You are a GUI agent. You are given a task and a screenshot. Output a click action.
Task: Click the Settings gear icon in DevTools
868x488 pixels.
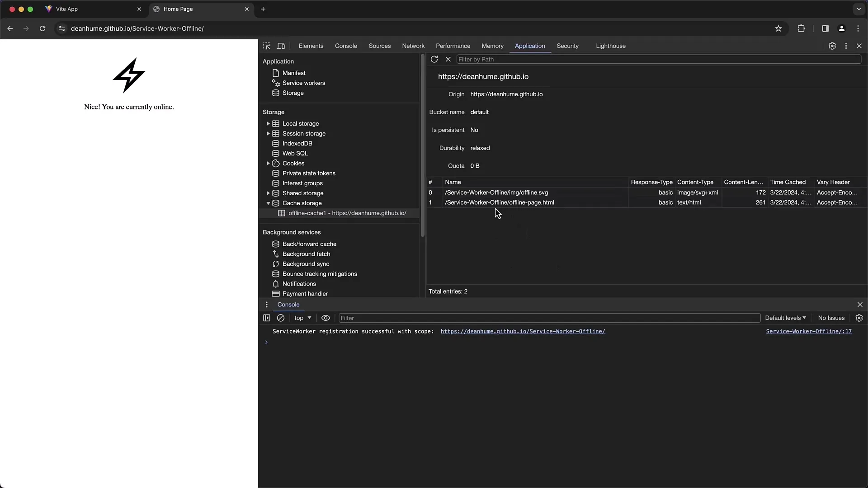coord(833,45)
